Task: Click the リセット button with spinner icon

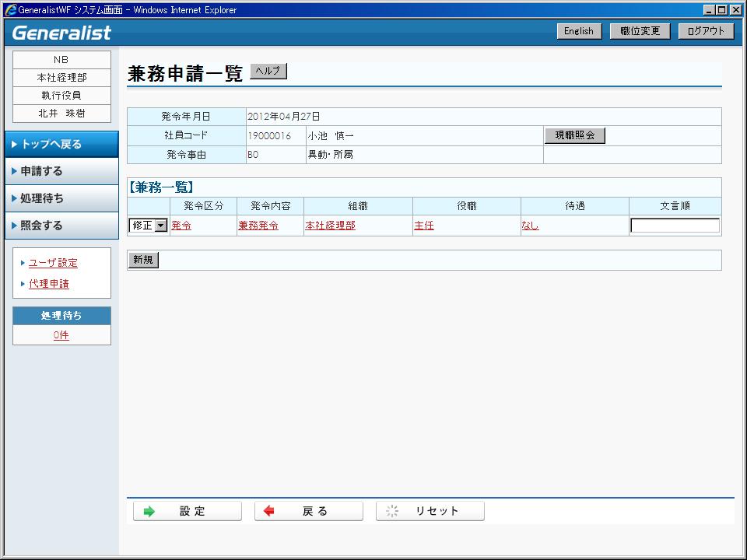Action: click(430, 511)
